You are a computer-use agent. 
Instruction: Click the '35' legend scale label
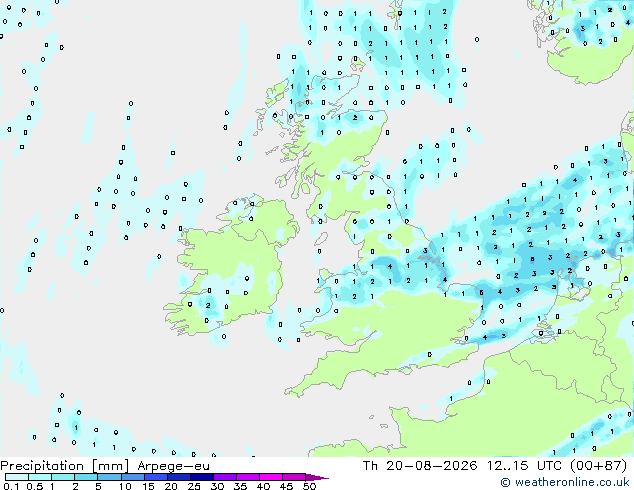pos(240,486)
